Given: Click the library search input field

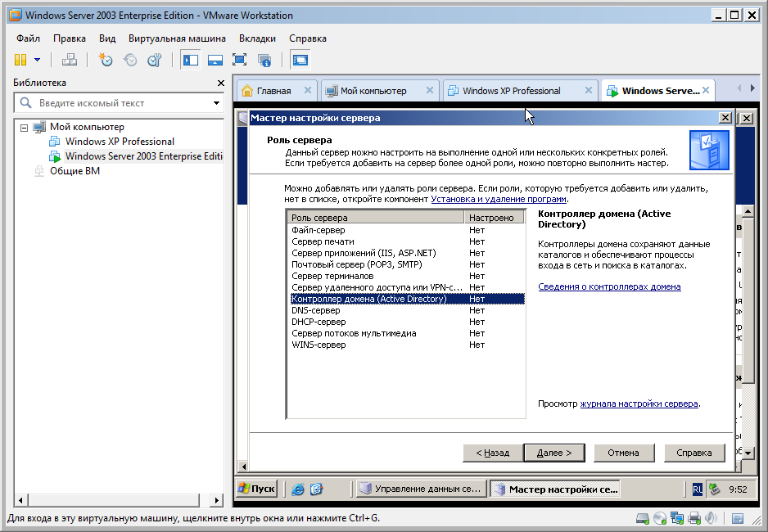Looking at the screenshot, I should coord(118,103).
